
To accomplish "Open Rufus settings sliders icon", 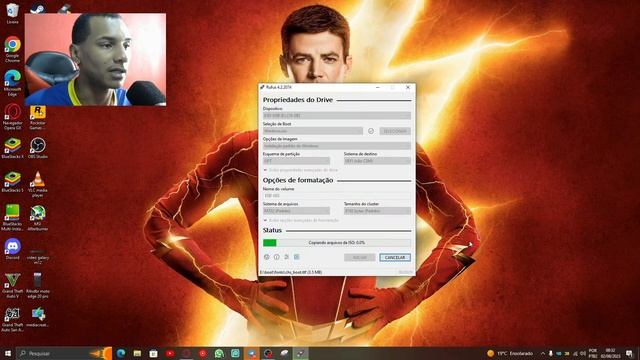I will [x=287, y=257].
